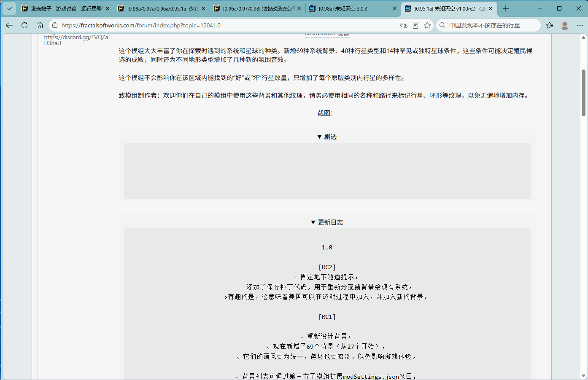Image resolution: width=588 pixels, height=380 pixels.
Task: Click the address bar URL
Action: [x=141, y=25]
